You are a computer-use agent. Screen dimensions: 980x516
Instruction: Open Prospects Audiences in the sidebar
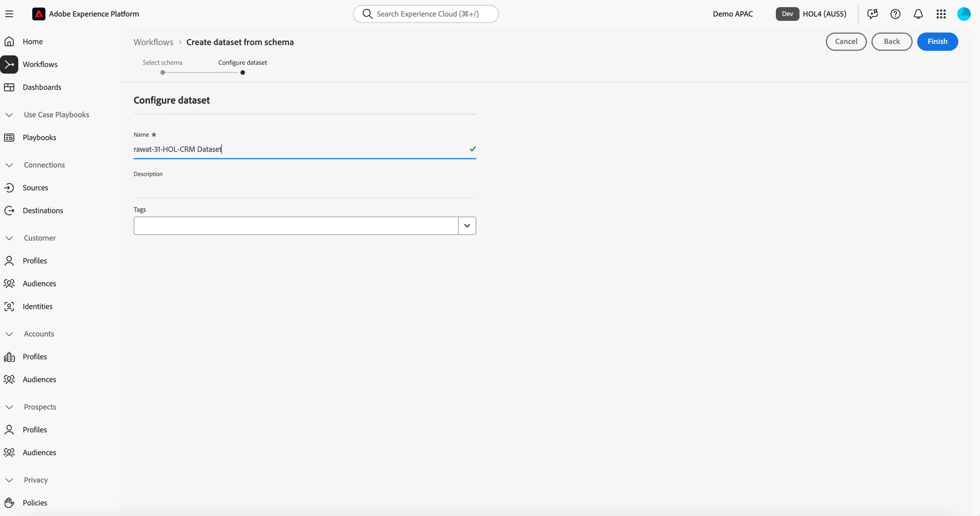coord(39,452)
